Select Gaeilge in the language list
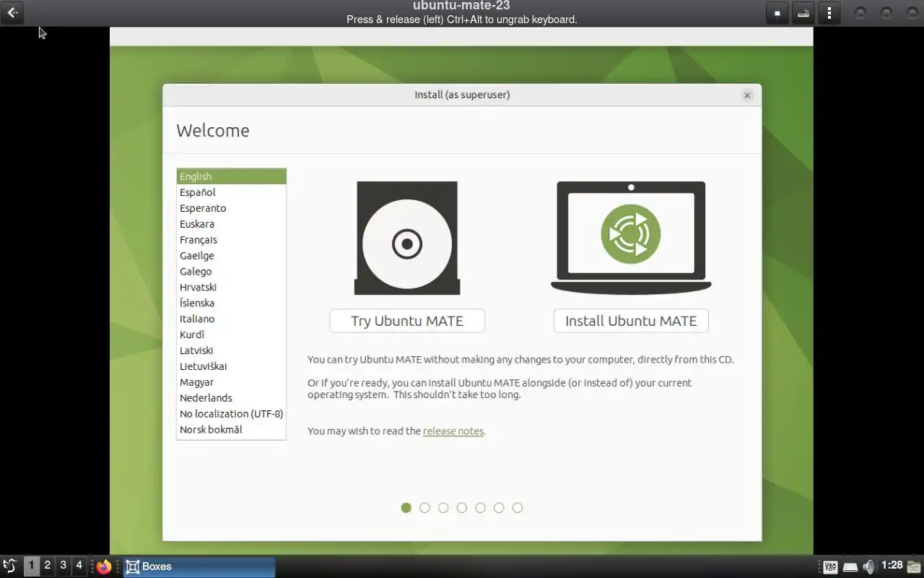The width and height of the screenshot is (924, 578). coord(232,256)
